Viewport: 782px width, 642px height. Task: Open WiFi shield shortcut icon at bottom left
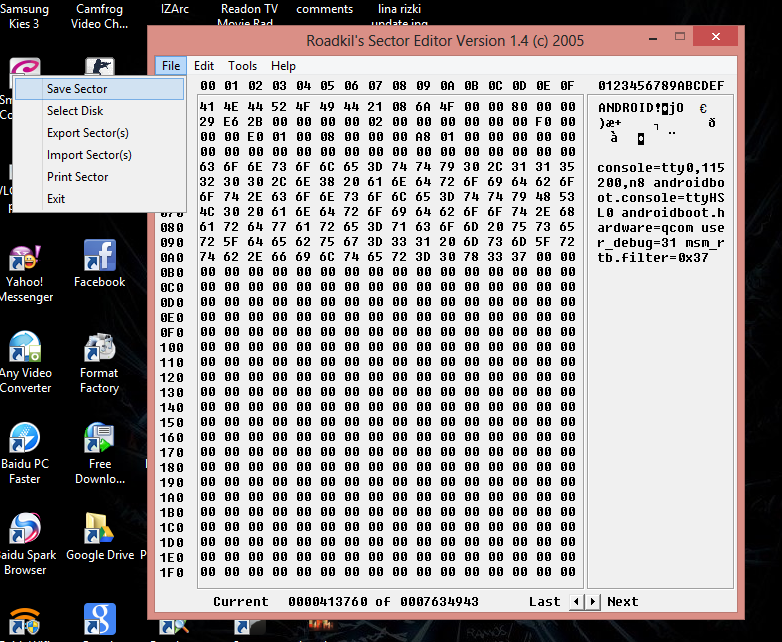[x=25, y=622]
